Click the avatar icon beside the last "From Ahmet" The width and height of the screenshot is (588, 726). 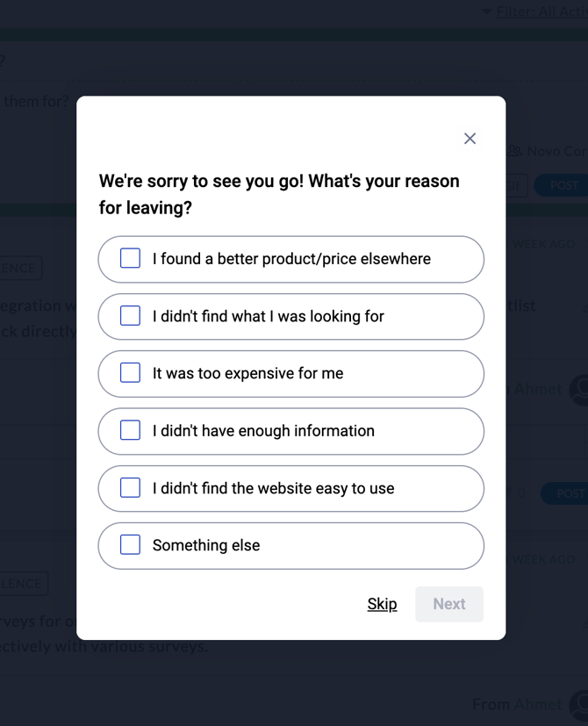click(579, 704)
